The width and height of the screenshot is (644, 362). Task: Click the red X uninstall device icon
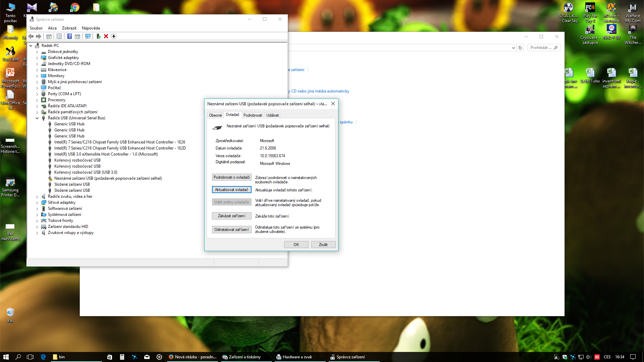click(106, 36)
